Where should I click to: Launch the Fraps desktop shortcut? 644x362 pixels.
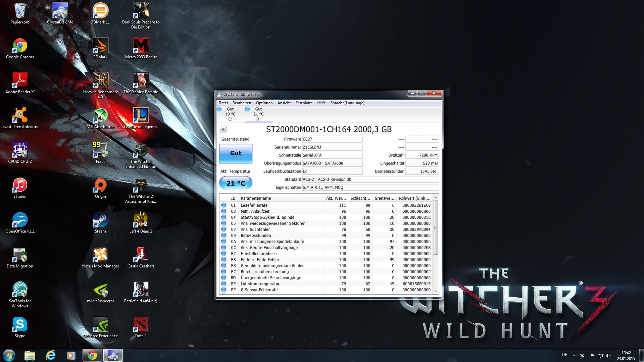100,153
